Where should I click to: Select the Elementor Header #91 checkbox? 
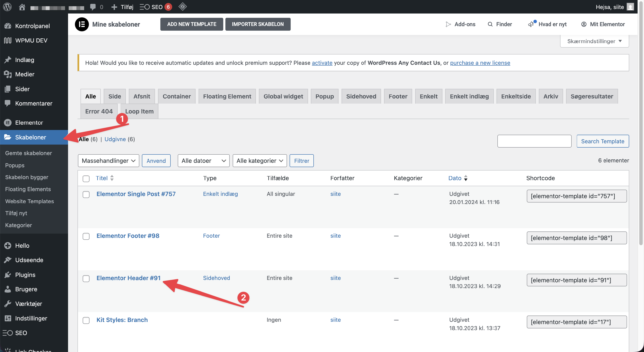tap(86, 278)
